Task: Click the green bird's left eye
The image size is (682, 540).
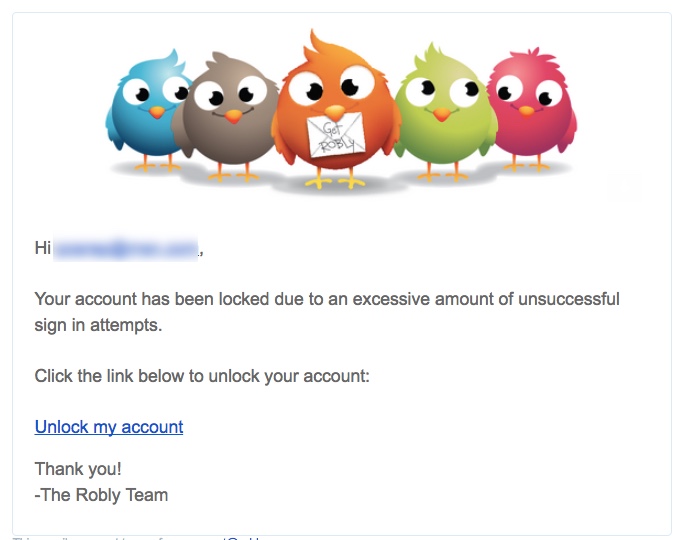Action: click(x=421, y=90)
